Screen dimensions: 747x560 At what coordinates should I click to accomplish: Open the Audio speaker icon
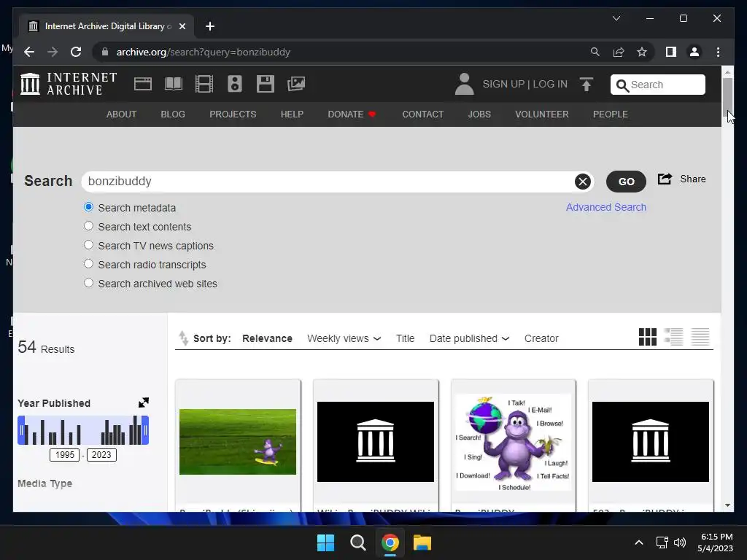(x=234, y=85)
